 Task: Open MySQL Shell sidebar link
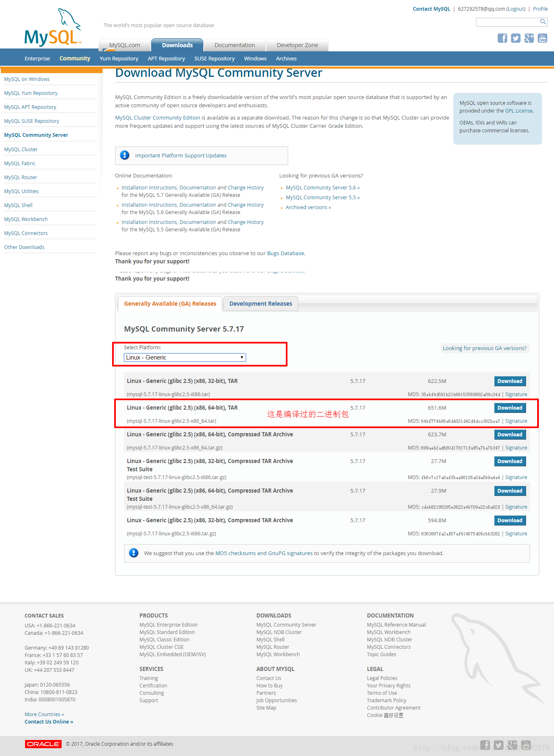point(18,205)
